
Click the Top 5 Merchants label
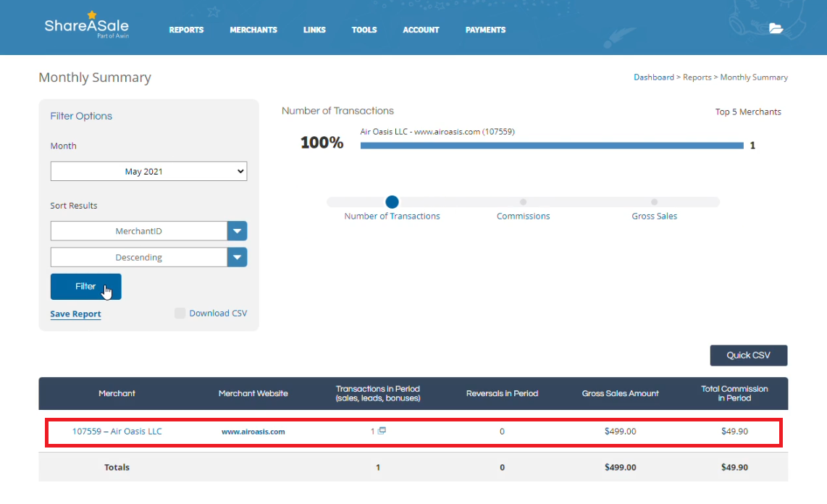(x=748, y=112)
